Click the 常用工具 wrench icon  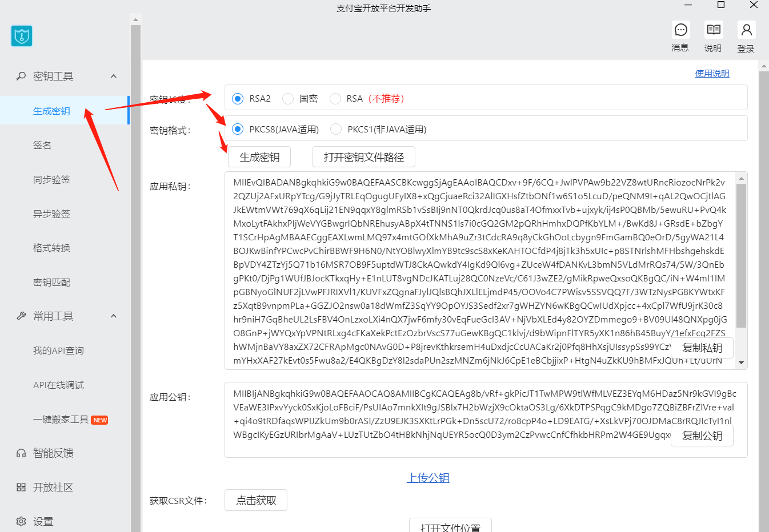pos(21,316)
